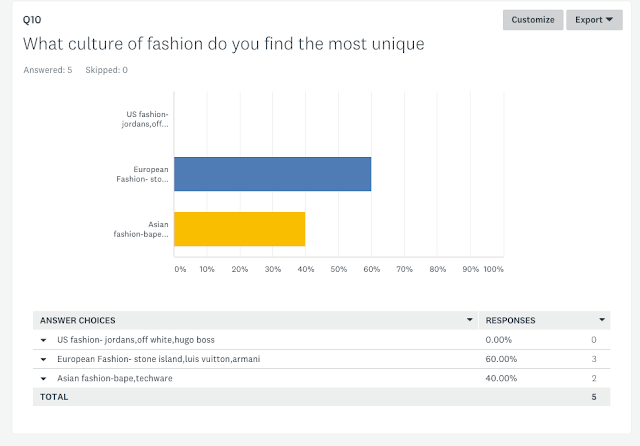Expand the Asian fashion answer row arrow
Screen dimensions: 640x446
44,378
